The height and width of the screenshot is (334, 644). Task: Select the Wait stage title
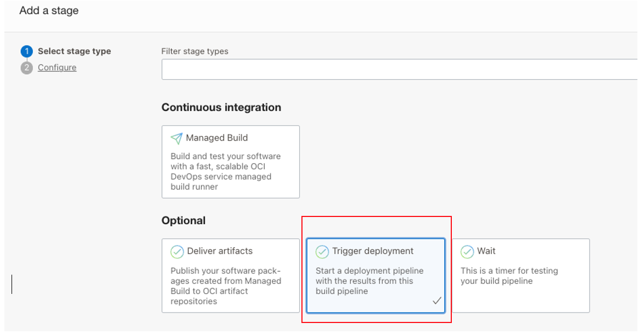(x=486, y=251)
